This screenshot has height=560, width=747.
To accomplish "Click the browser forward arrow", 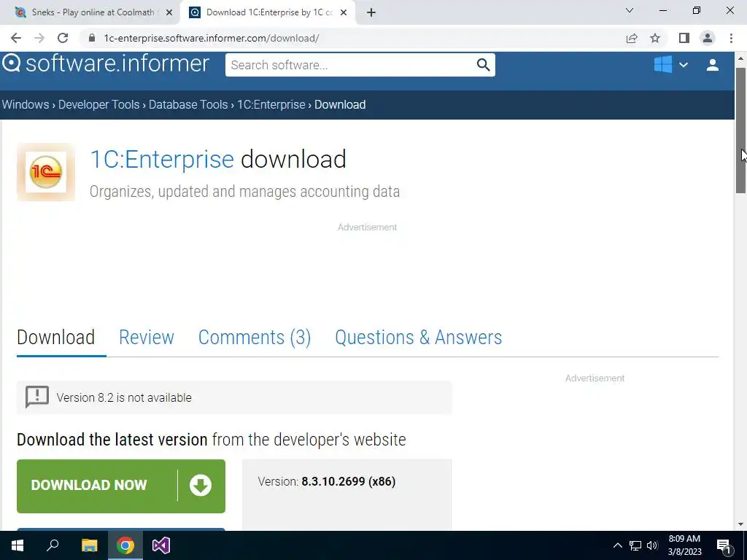I will [x=39, y=38].
